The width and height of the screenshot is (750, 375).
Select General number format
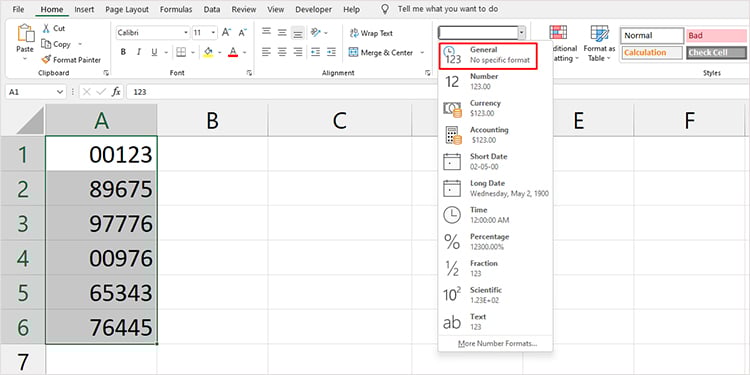pyautogui.click(x=488, y=55)
